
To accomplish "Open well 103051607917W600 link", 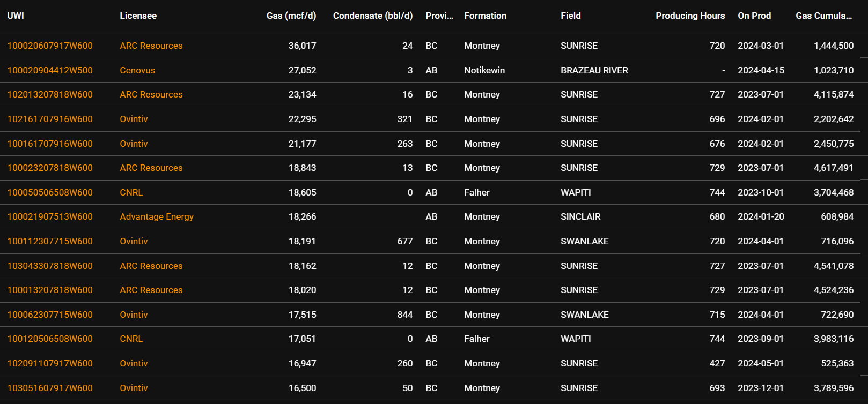I will pos(50,388).
